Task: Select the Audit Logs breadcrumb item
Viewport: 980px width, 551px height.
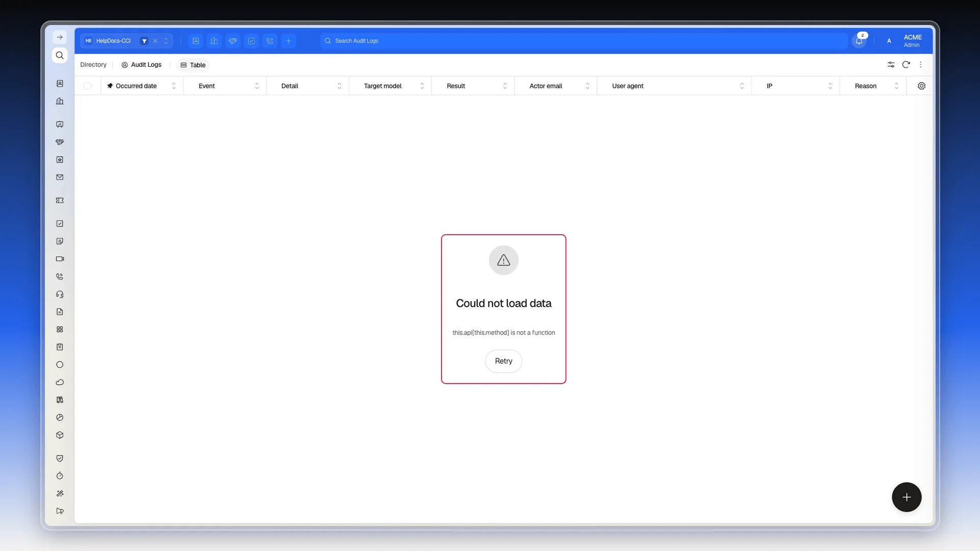Action: [x=141, y=65]
